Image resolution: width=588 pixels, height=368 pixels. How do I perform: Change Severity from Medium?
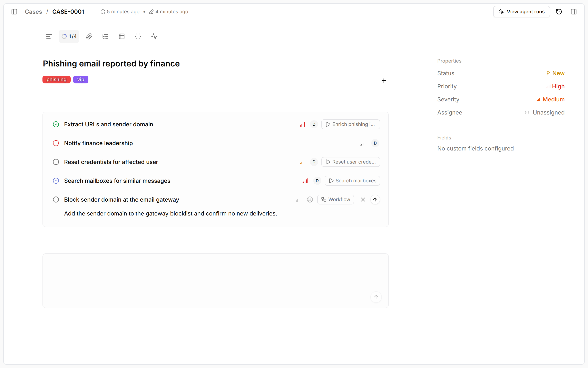pyautogui.click(x=550, y=99)
